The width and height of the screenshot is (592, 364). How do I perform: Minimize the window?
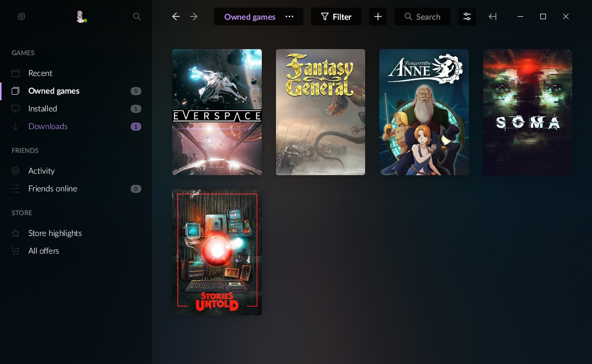[520, 17]
